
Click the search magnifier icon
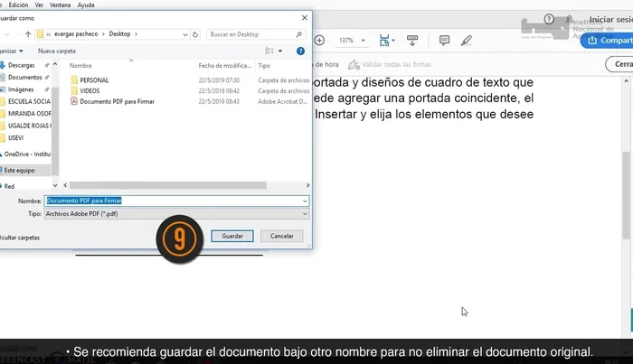tap(298, 34)
